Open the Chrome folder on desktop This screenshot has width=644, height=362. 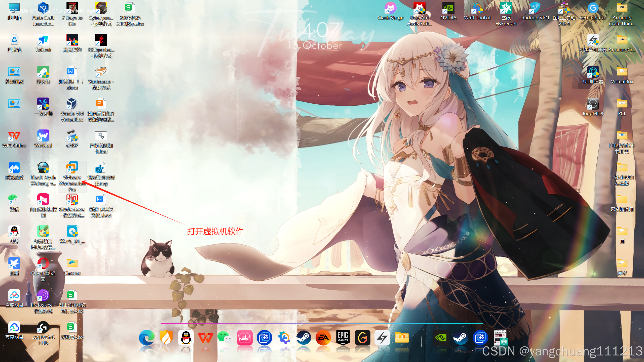click(72, 267)
